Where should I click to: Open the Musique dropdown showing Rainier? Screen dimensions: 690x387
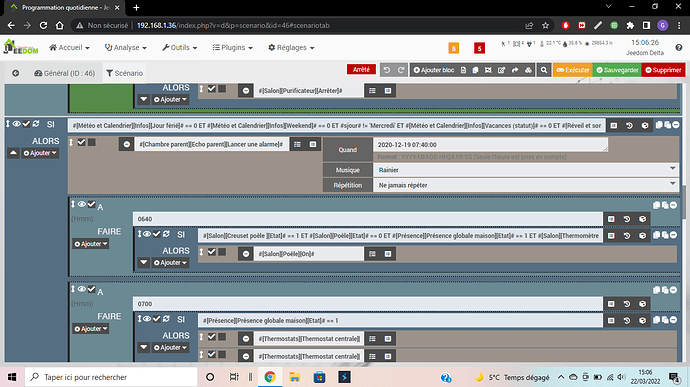(x=526, y=170)
